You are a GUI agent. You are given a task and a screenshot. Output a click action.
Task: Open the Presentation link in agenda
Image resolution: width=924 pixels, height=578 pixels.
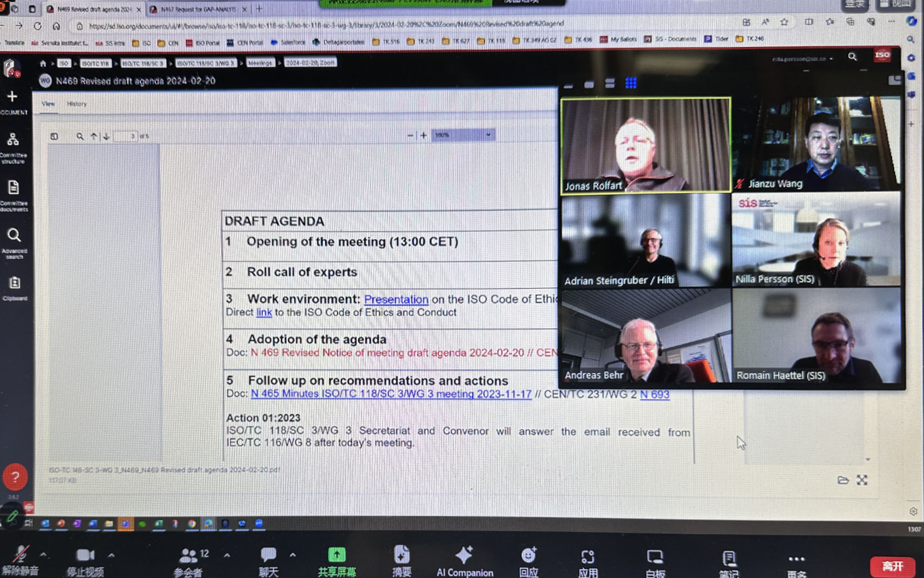396,299
